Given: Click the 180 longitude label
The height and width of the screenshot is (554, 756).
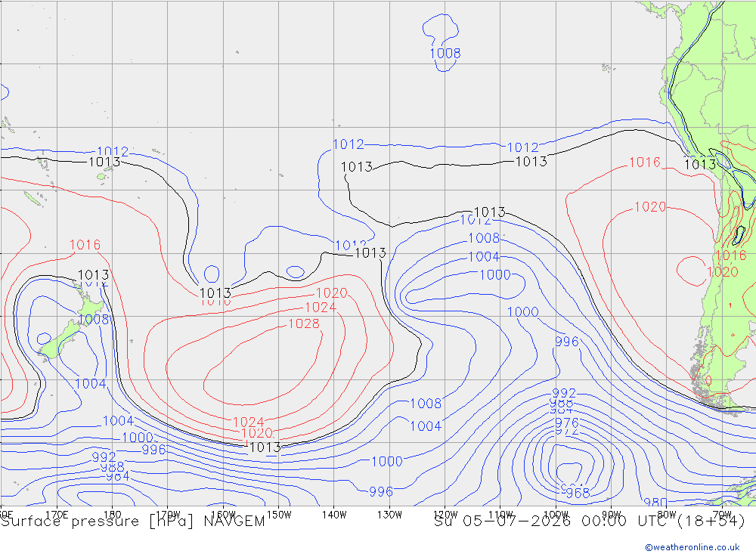Looking at the screenshot, I should pyautogui.click(x=113, y=515).
